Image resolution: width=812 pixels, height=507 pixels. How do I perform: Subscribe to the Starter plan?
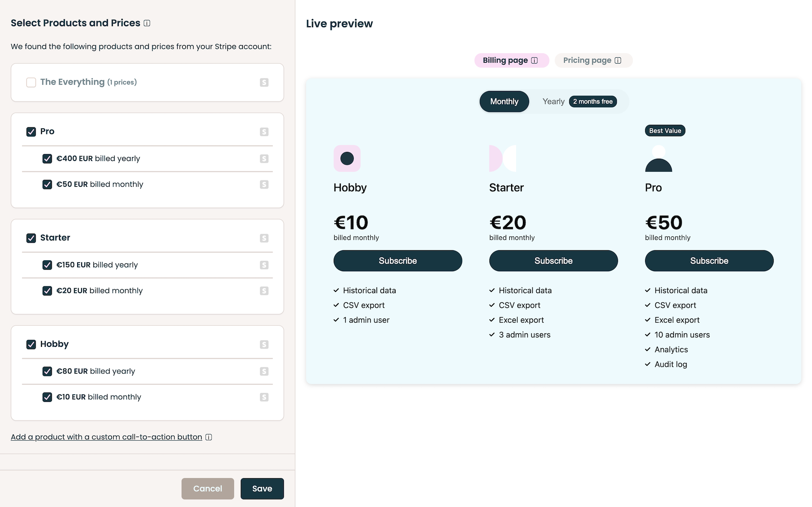553,261
